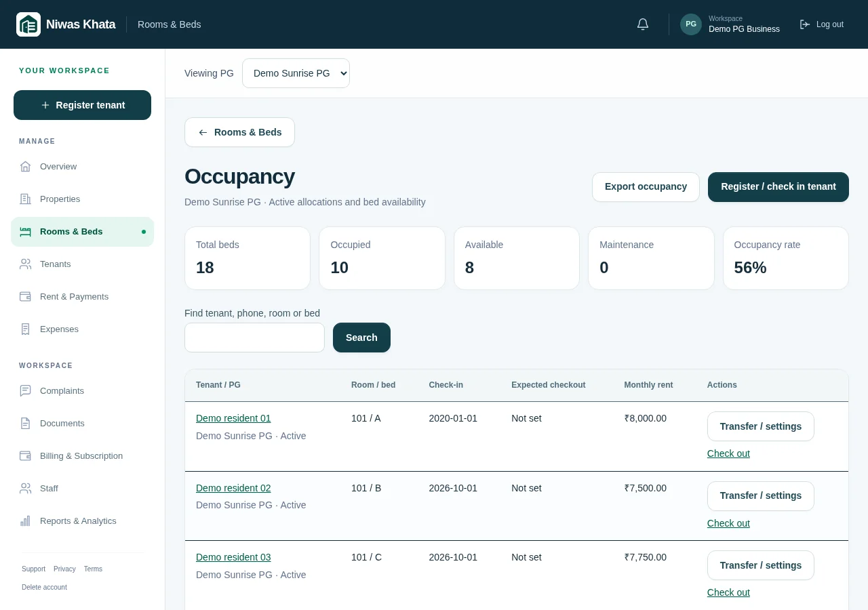Click the Support footer link
The height and width of the screenshot is (610, 868).
pyautogui.click(x=33, y=569)
